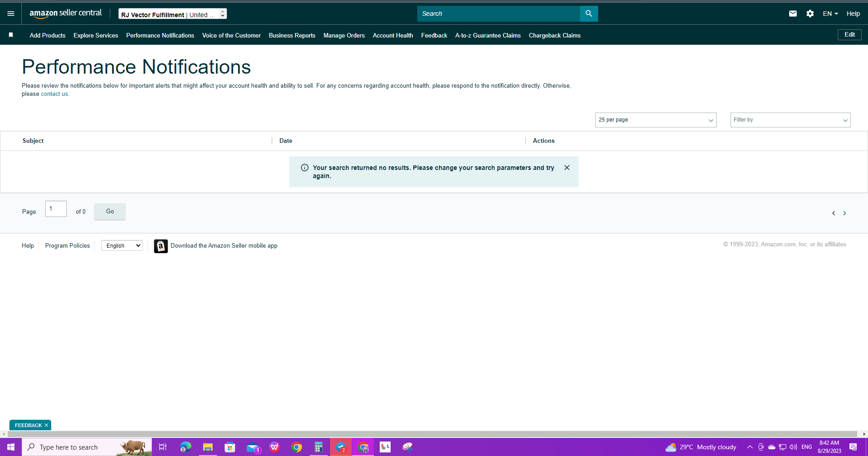Image resolution: width=868 pixels, height=456 pixels.
Task: Click the Help link in header
Action: 853,14
